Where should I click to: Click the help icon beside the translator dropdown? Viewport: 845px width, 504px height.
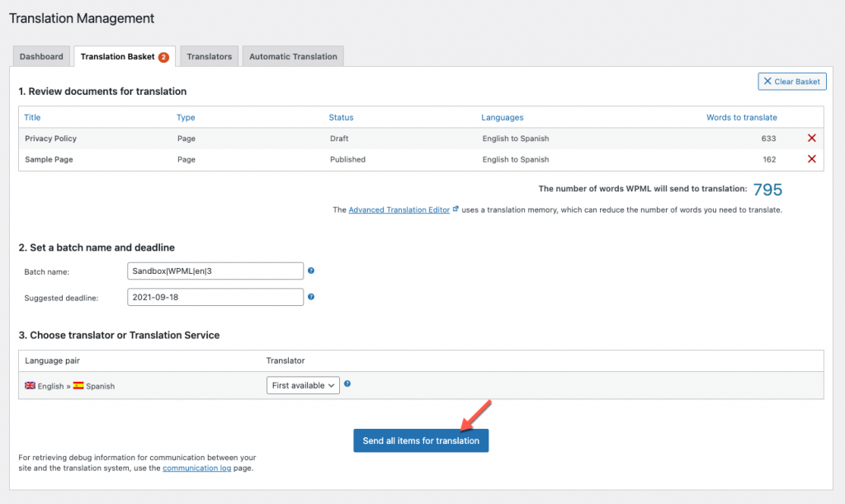coord(347,384)
